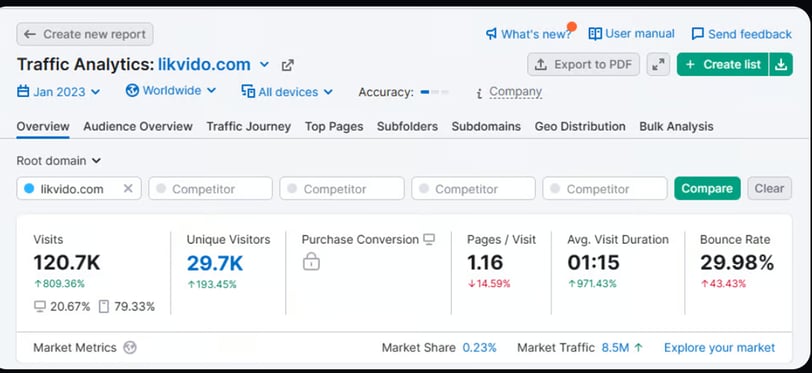
Task: Open the Worldwide region dropdown
Action: coord(171,91)
